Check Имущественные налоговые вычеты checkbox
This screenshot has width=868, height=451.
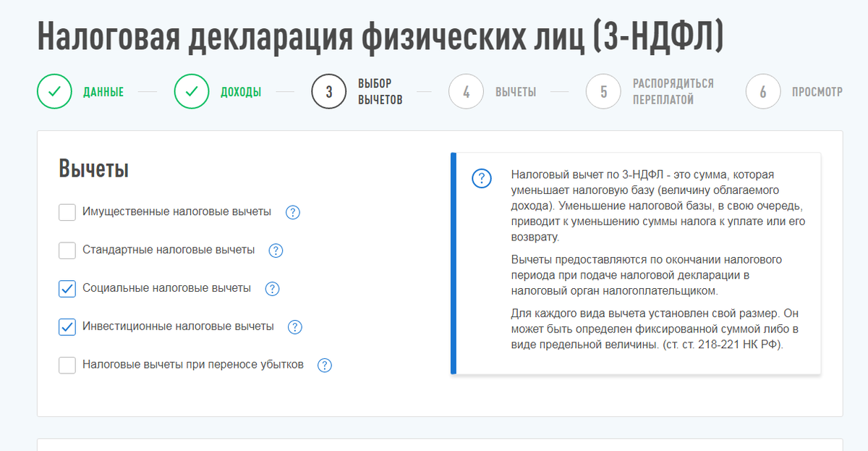point(67,212)
